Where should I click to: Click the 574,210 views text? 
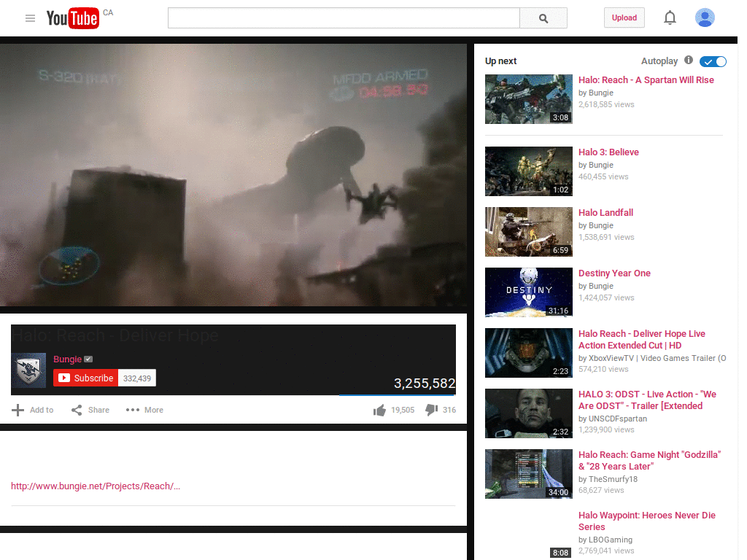(x=603, y=369)
